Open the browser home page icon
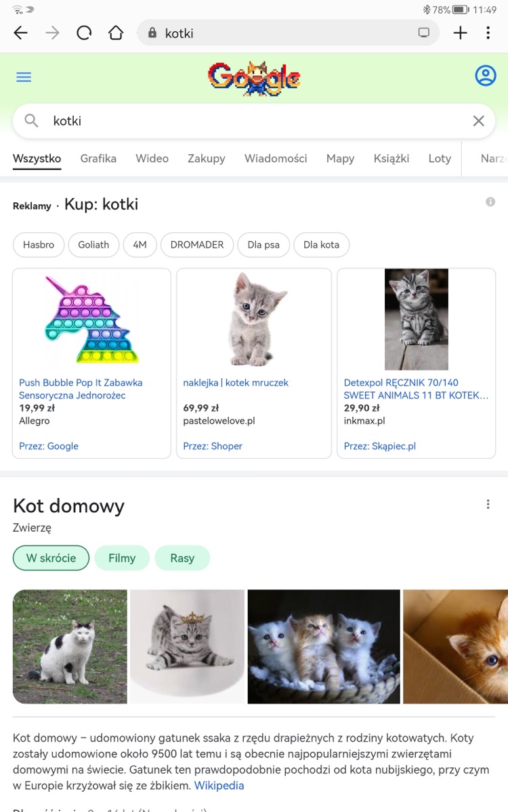Screen dimensions: 508x812 tap(116, 33)
